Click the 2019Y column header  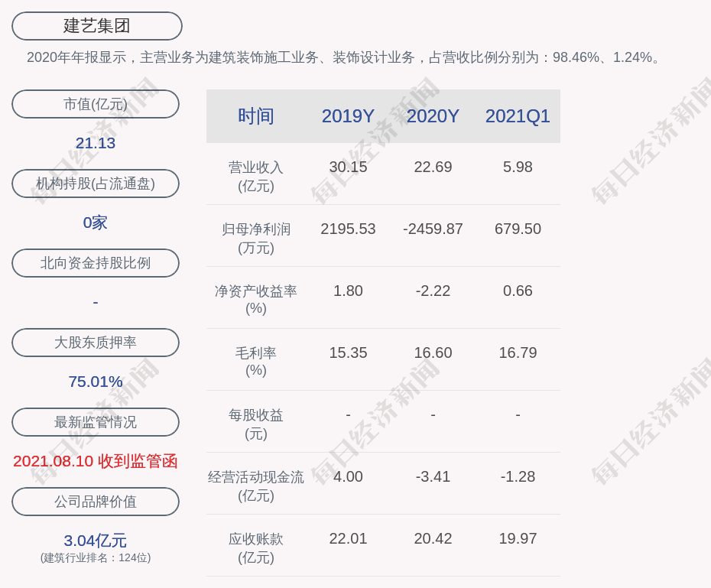click(x=348, y=116)
